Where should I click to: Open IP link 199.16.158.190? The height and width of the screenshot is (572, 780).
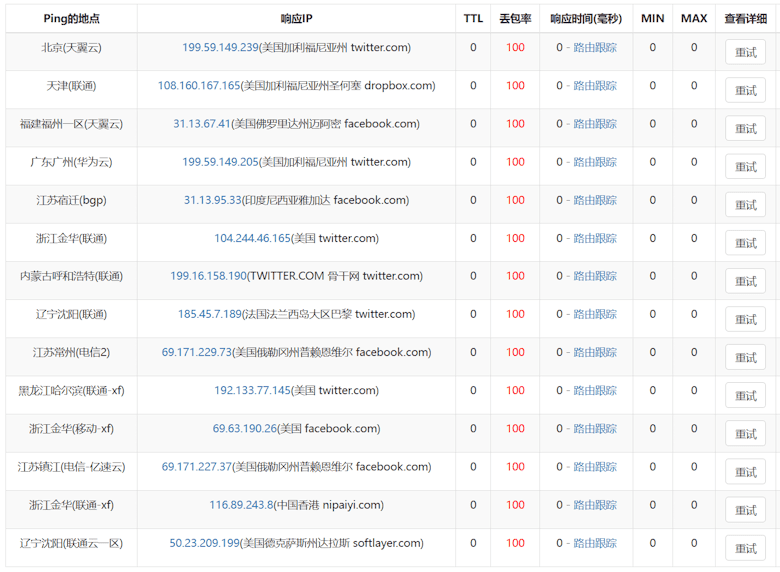click(208, 276)
